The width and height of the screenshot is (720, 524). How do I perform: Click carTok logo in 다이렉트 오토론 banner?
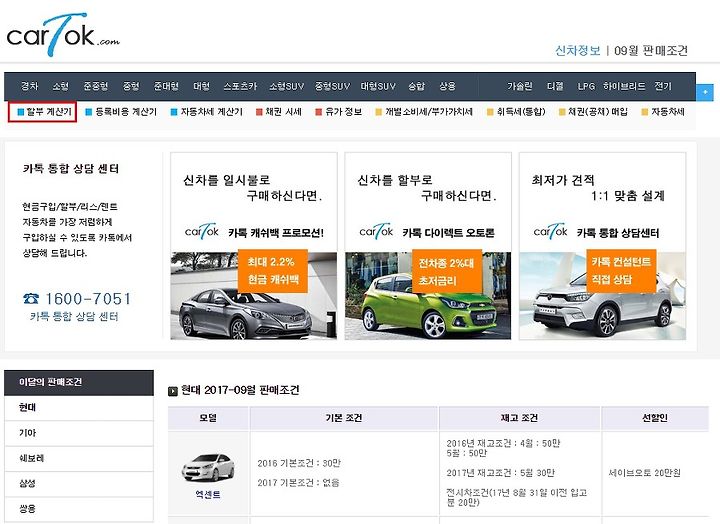(x=376, y=231)
